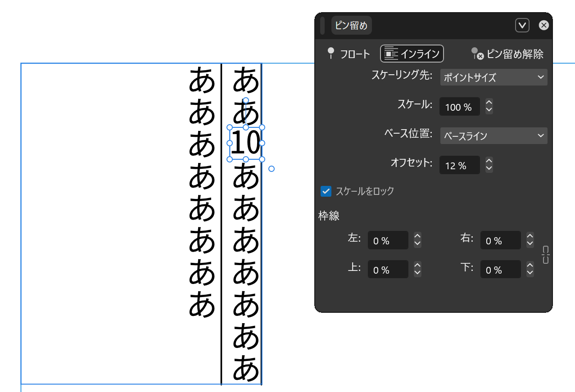This screenshot has height=392, width=575.
Task: Enable the スケールをロック checkbox
Action: pos(326,191)
